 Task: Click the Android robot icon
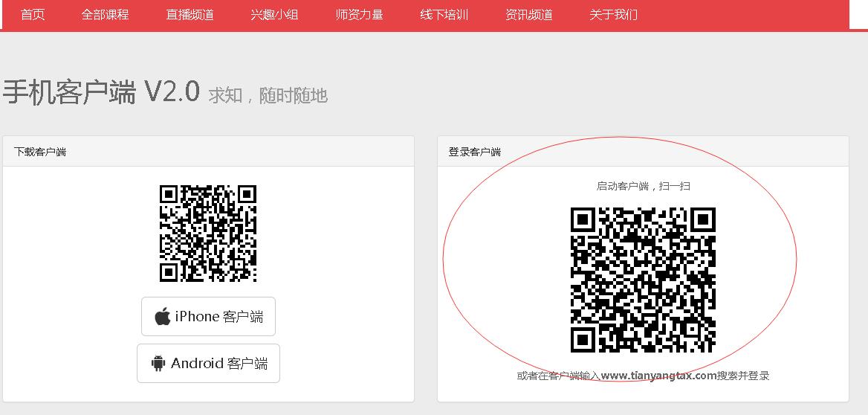pyautogui.click(x=158, y=364)
